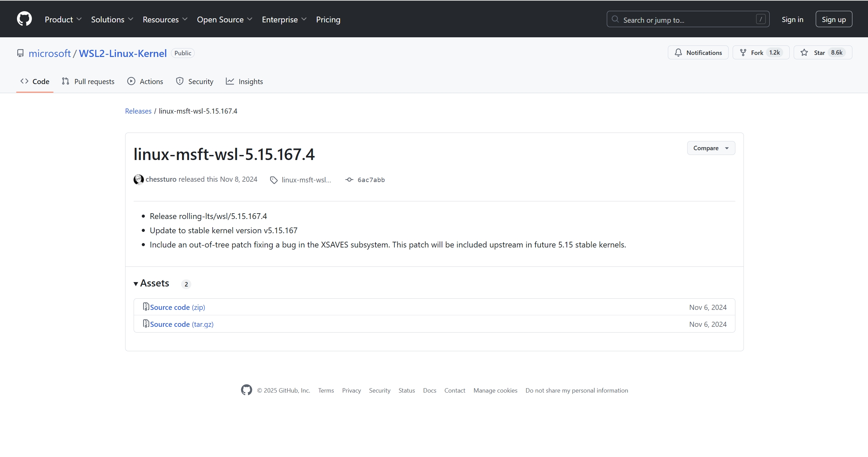868x457 pixels.
Task: Open the Docs footer link
Action: coord(430,391)
